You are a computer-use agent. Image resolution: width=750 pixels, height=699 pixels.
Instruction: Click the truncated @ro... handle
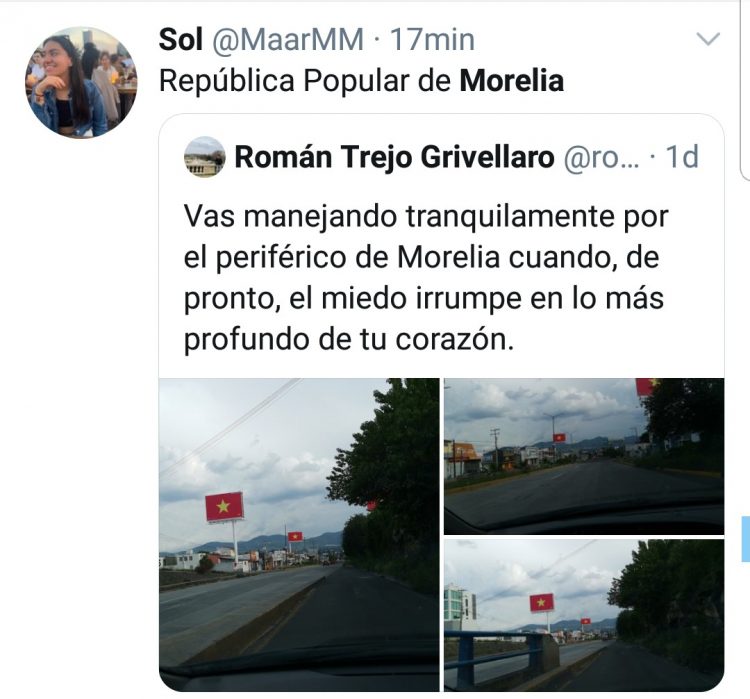[601, 157]
